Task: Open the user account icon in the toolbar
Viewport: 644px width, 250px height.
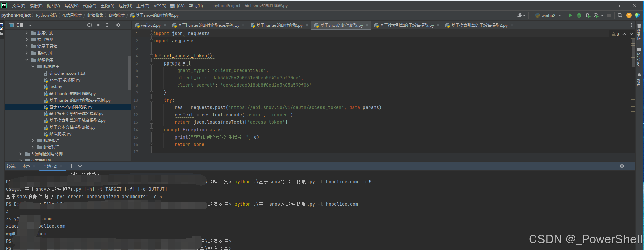Action: tap(521, 15)
